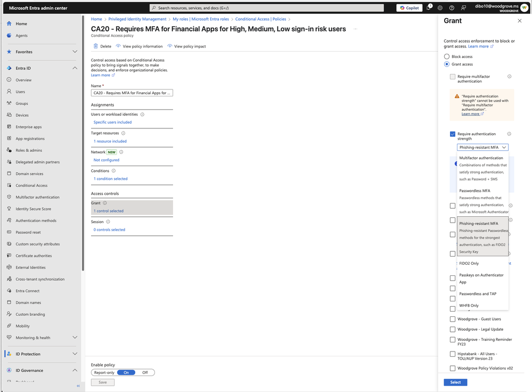Click the Conditional Access sidebar icon
532x392 pixels.
click(x=9, y=185)
